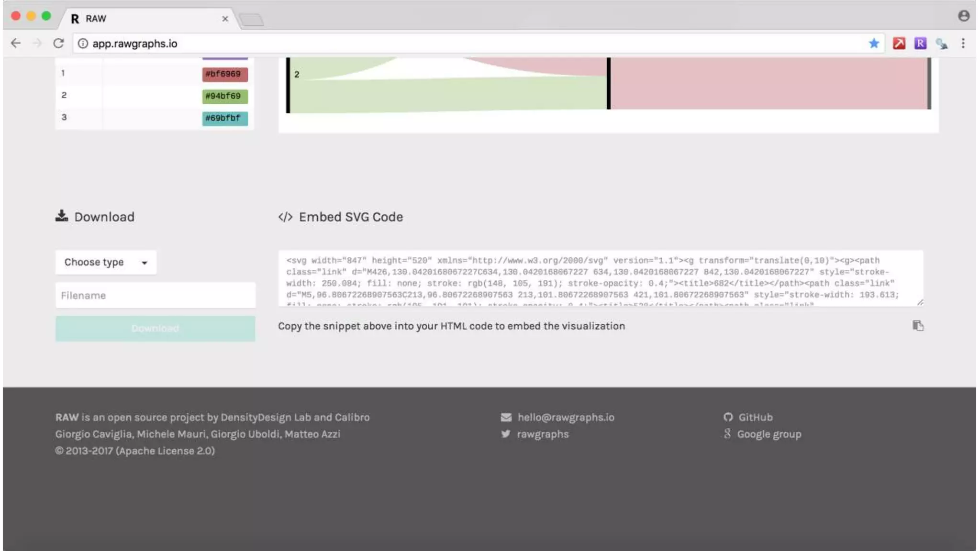Open a new tab with blank tab button
This screenshot has height=551, width=980.
pyautogui.click(x=252, y=20)
